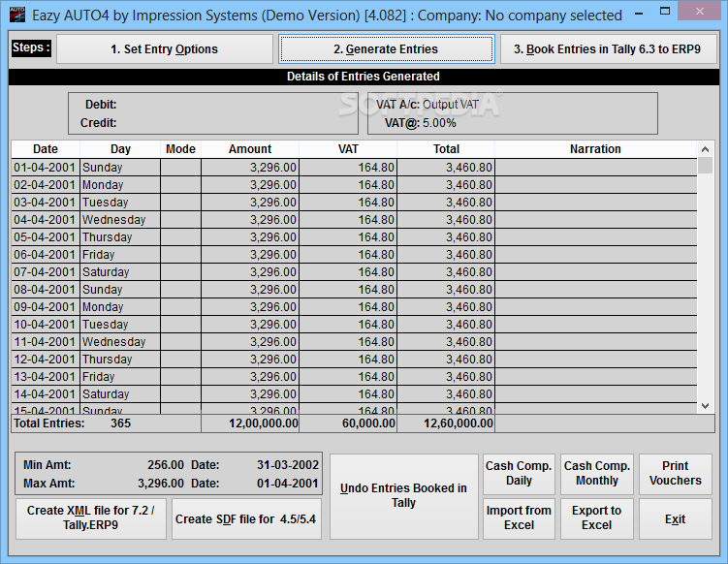Click Min Amt value 256.00
The height and width of the screenshot is (564, 728).
pos(166,464)
